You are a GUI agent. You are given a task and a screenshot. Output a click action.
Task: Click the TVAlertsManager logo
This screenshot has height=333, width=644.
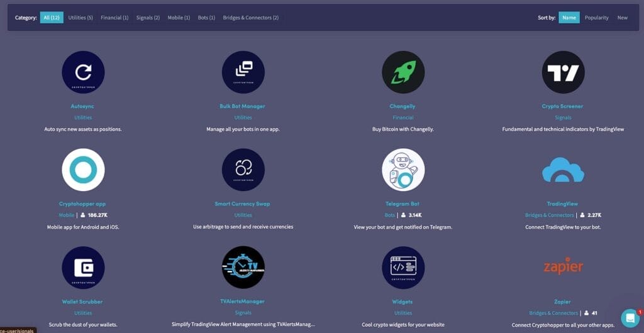[x=243, y=267]
